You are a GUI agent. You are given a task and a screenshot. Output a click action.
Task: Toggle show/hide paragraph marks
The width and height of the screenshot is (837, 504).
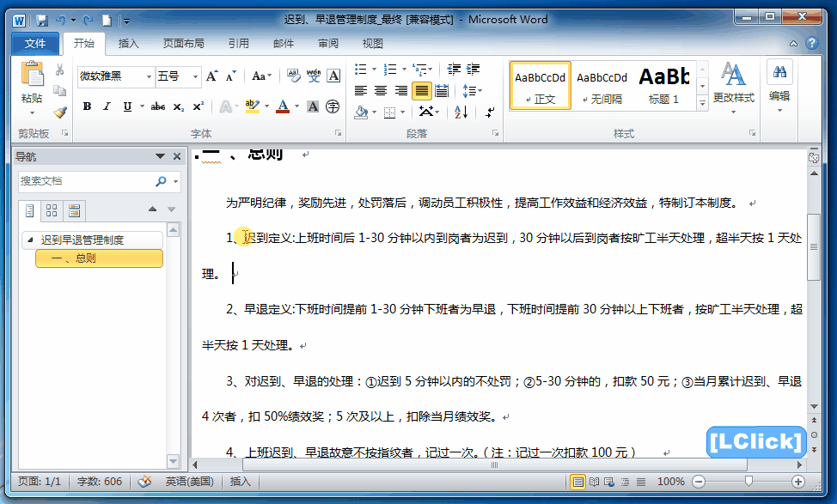pyautogui.click(x=490, y=114)
